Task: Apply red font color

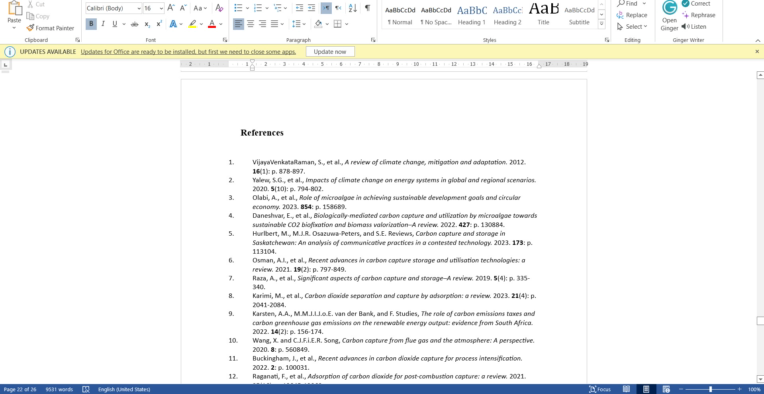Action: (211, 24)
